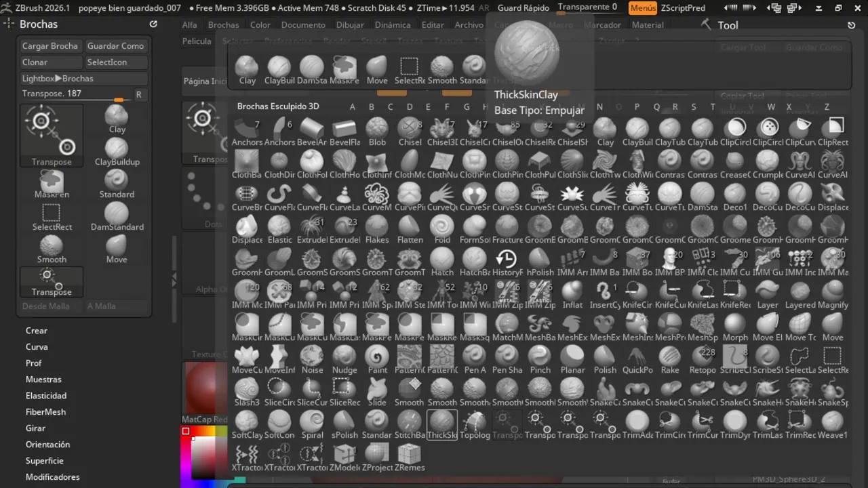Open Lightbox Brochas
The width and height of the screenshot is (868, 488).
pos(83,79)
